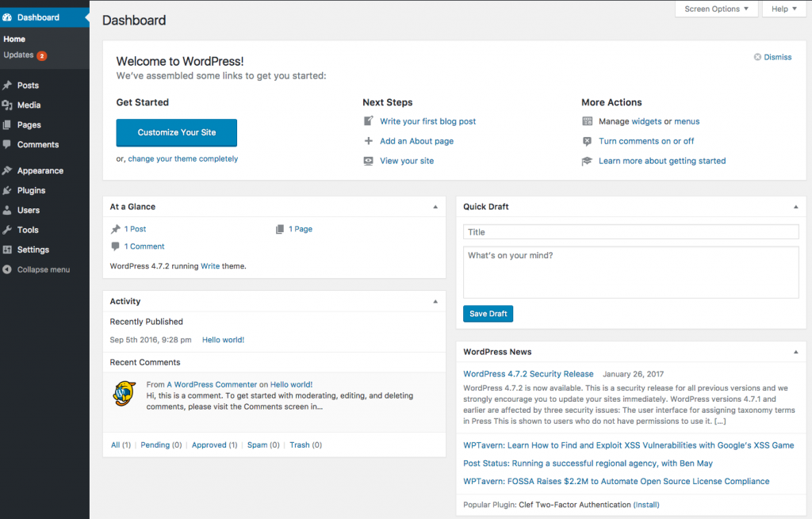
Task: Click the Dashboard gauge icon in sidebar
Action: tap(7, 17)
